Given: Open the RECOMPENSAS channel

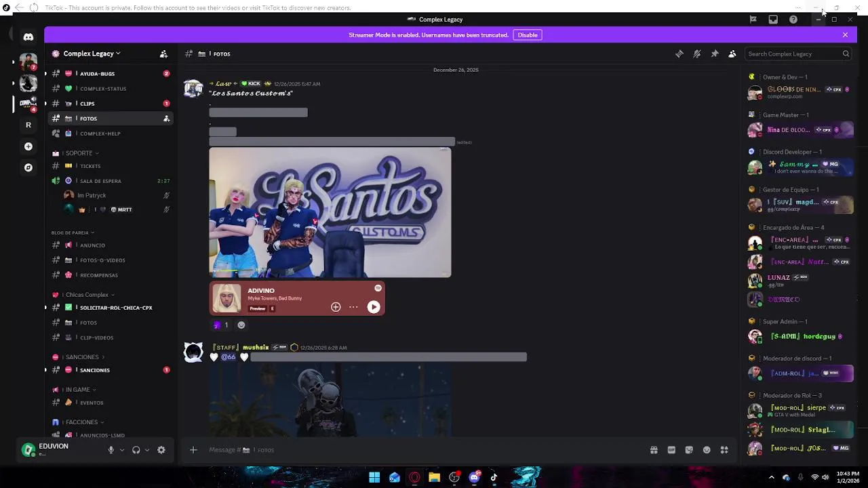Looking at the screenshot, I should pyautogui.click(x=111, y=275).
